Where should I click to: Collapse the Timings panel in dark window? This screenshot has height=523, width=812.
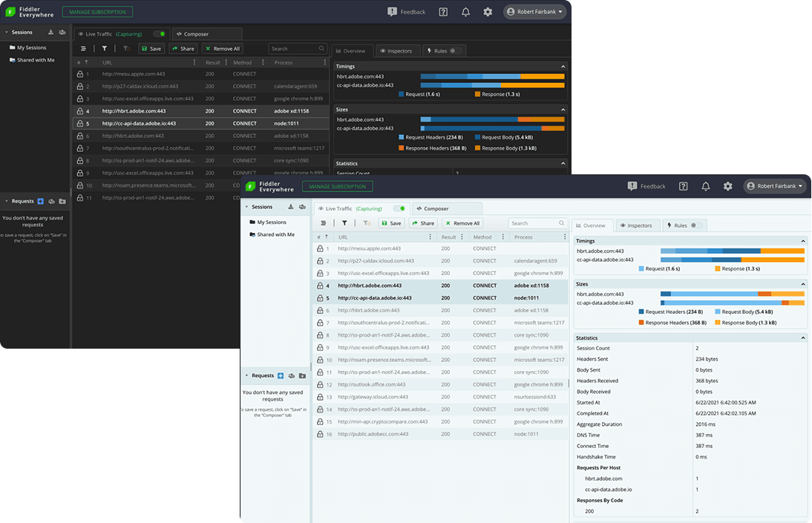pos(563,66)
